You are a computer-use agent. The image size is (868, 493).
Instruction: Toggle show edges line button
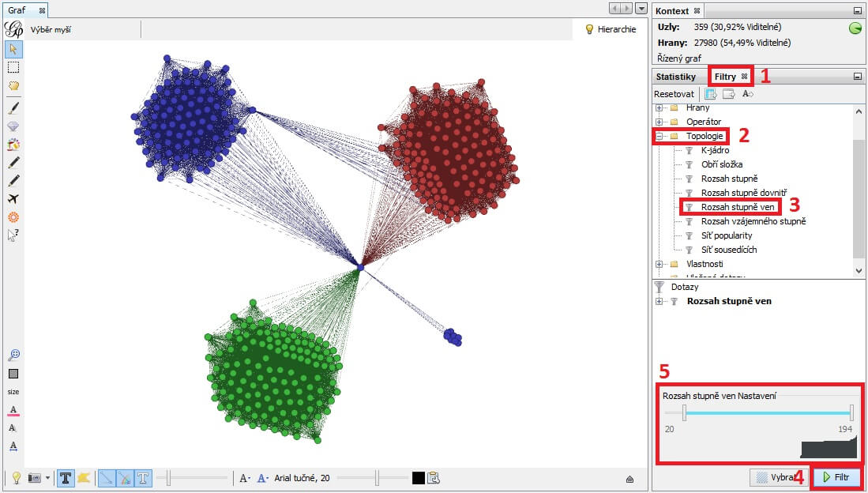107,478
